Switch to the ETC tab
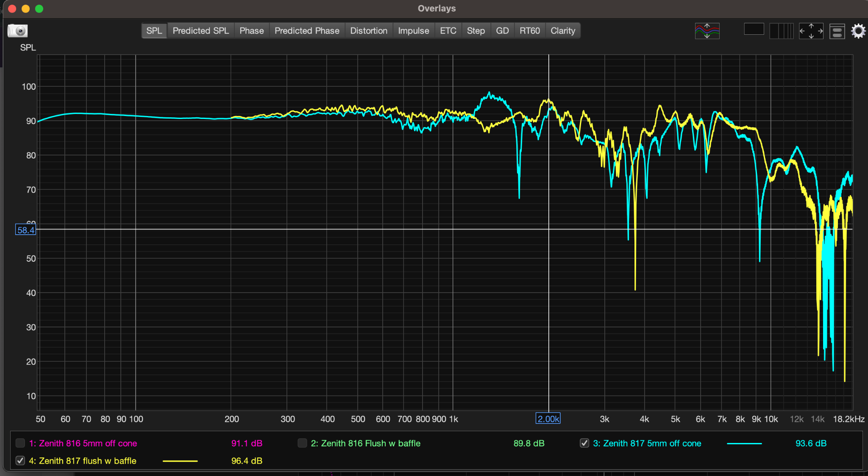Image resolution: width=868 pixels, height=476 pixels. pyautogui.click(x=448, y=30)
